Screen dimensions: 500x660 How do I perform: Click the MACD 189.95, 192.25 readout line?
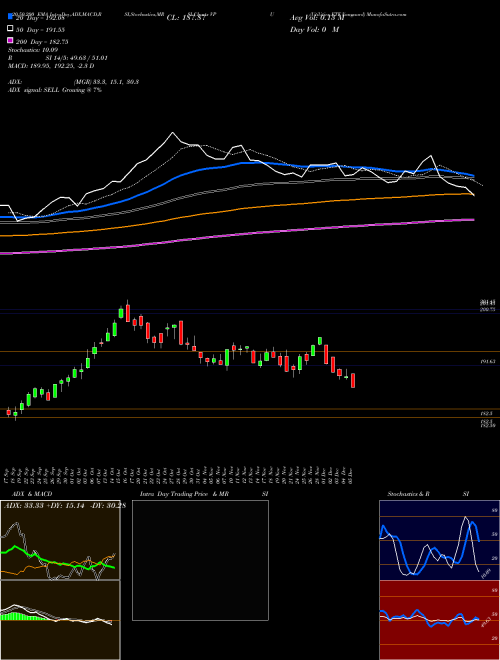[x=51, y=66]
